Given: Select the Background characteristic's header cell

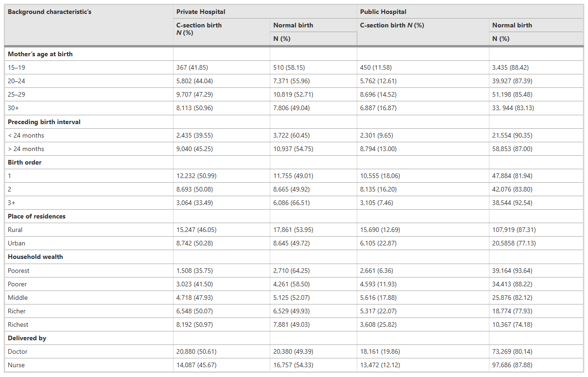Looking at the screenshot, I should point(49,12).
